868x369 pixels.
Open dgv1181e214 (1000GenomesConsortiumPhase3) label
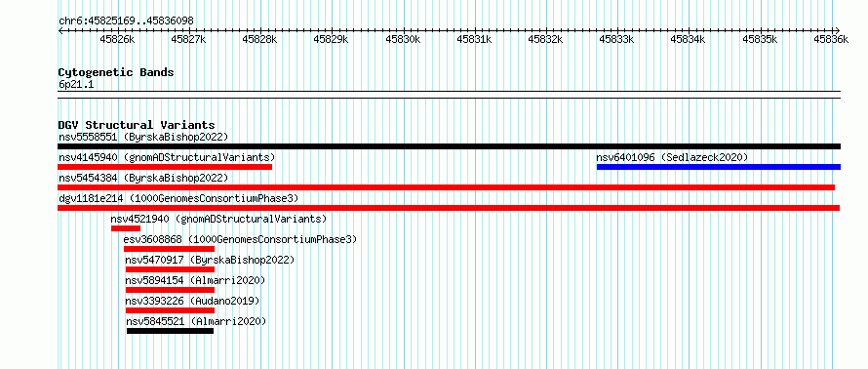click(178, 198)
